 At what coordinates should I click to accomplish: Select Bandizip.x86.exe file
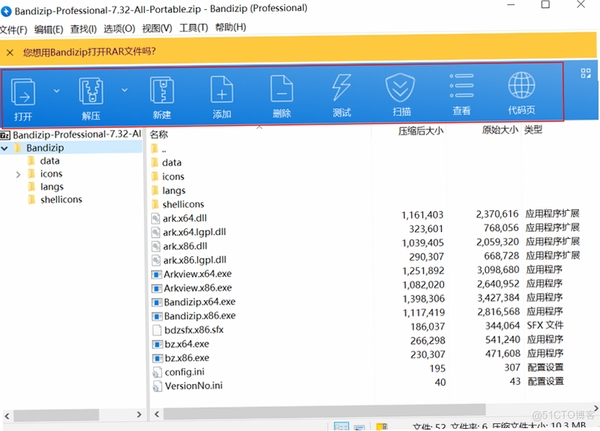(x=200, y=316)
